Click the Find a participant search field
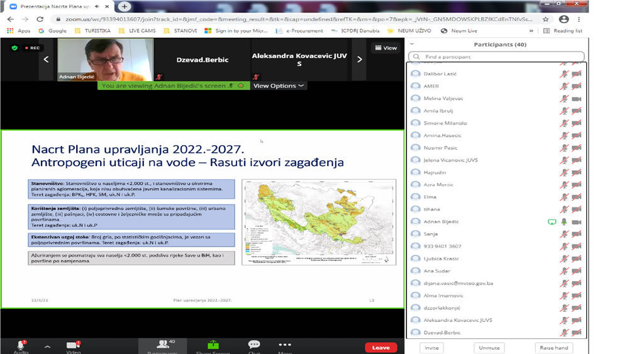Viewport: 644px width, 354px height. (x=497, y=57)
